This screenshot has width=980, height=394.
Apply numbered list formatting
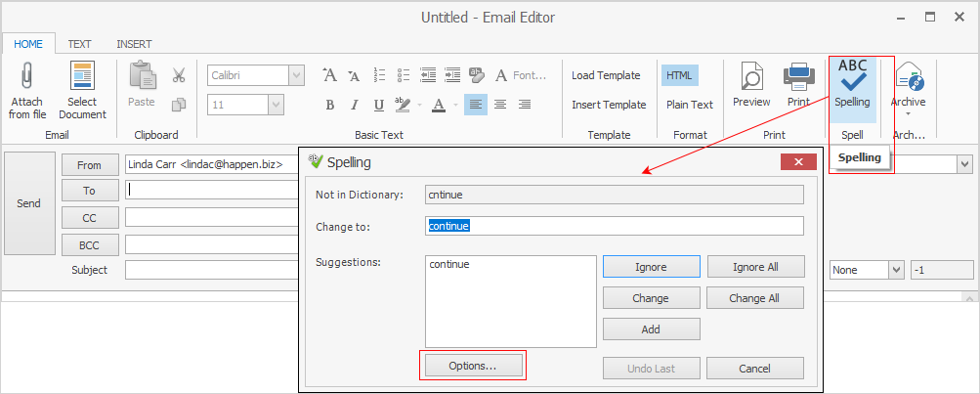(x=379, y=75)
